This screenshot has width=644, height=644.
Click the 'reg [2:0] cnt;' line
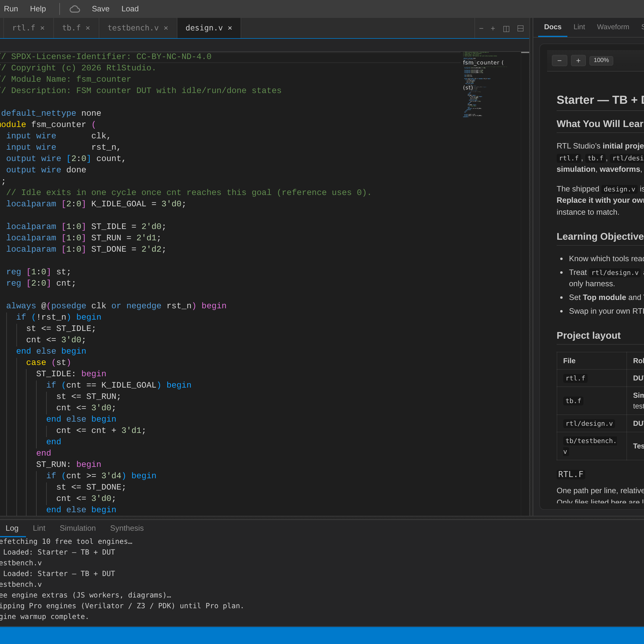[x=41, y=283]
